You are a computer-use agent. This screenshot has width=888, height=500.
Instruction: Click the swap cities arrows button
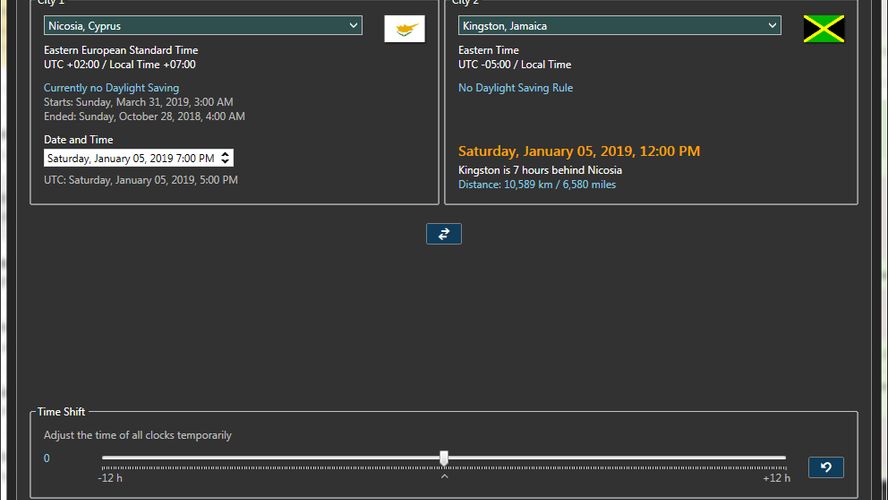(x=443, y=234)
